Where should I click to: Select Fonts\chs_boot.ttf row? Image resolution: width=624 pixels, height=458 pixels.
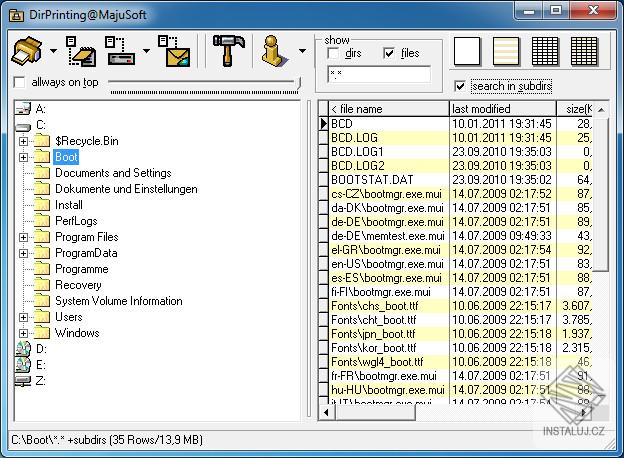460,306
